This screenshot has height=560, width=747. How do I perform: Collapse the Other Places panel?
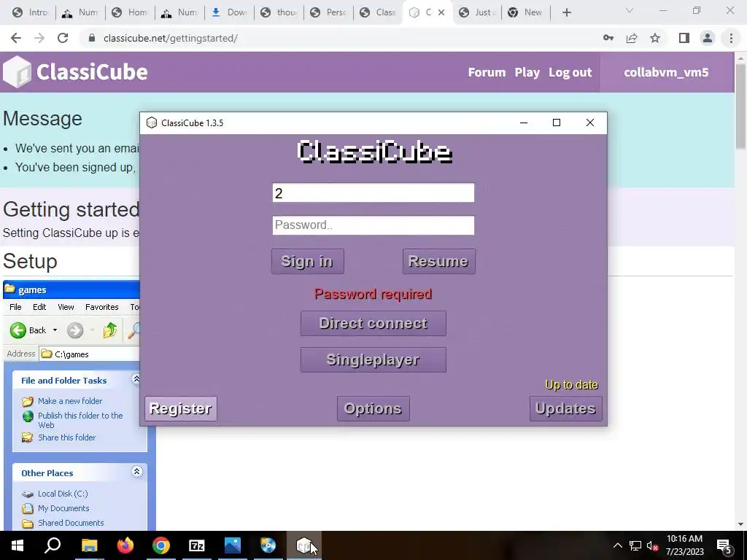point(136,472)
